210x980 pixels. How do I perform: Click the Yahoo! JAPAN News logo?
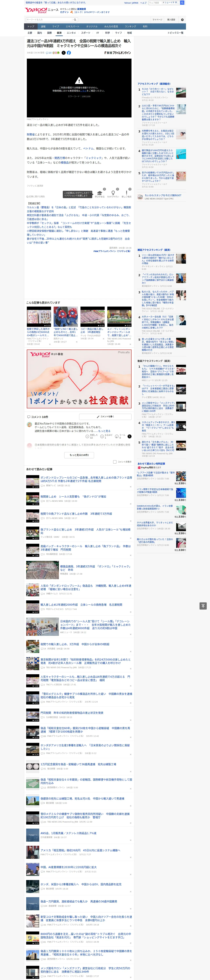pyautogui.click(x=42, y=10)
